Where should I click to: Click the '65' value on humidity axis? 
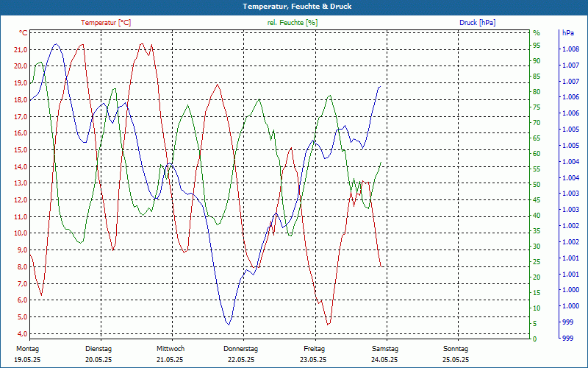point(537,138)
